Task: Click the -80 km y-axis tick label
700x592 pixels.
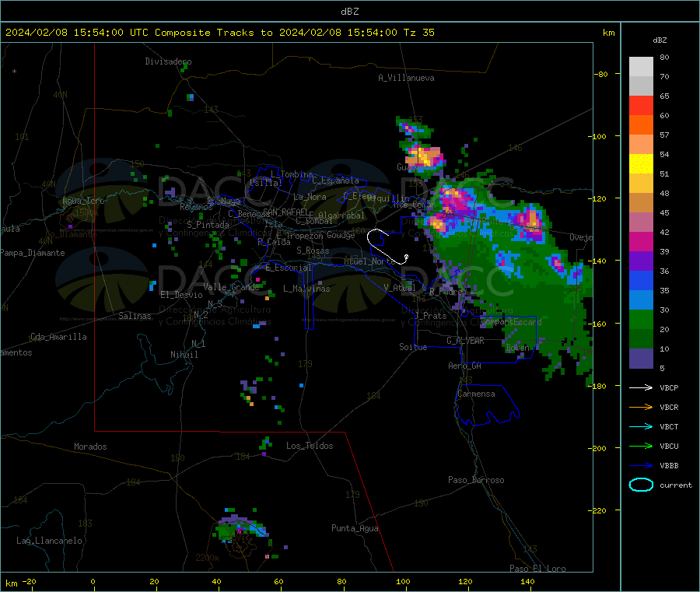Action: click(x=600, y=74)
